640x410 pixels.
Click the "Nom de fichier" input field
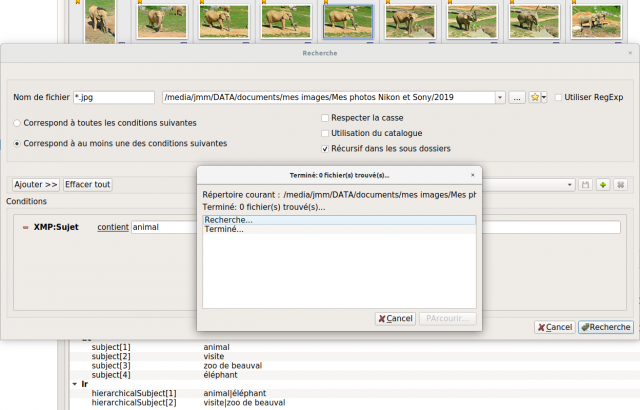(x=114, y=98)
